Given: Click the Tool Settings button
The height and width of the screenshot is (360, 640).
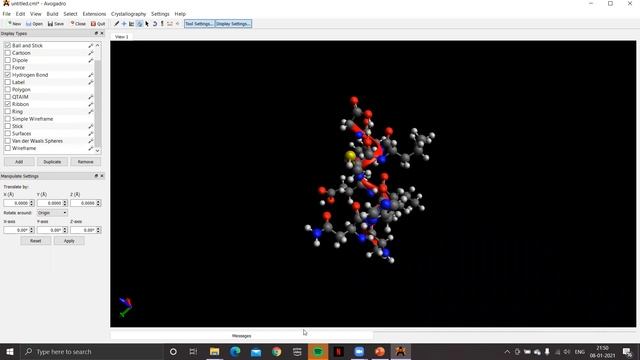Looking at the screenshot, I should click(x=199, y=24).
